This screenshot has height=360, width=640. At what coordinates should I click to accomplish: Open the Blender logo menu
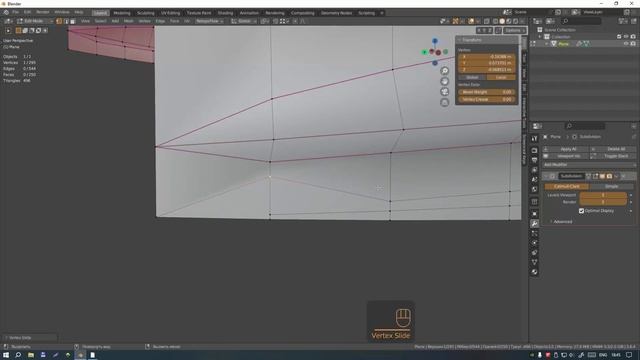[x=6, y=12]
